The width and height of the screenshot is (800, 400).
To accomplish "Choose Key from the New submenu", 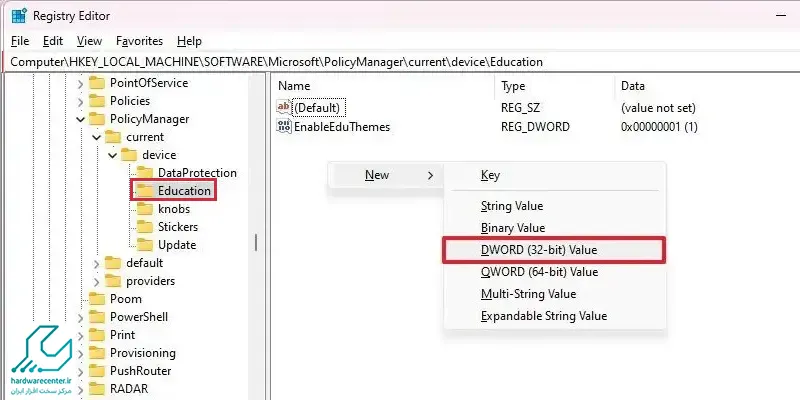I will [x=555, y=175].
